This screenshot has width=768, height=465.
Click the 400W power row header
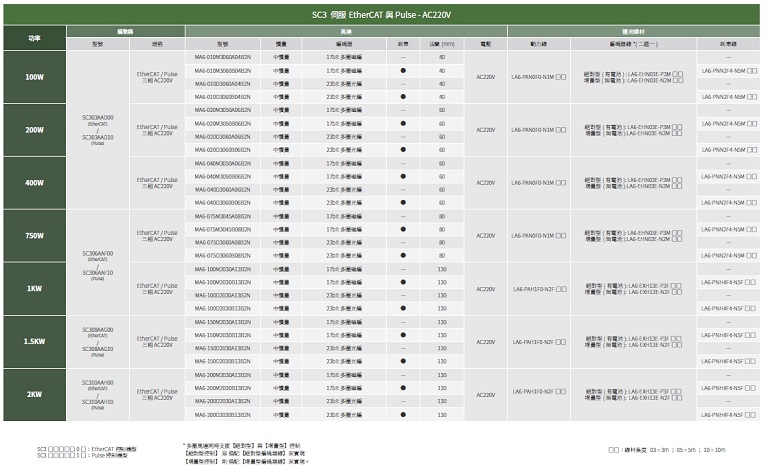pyautogui.click(x=34, y=183)
